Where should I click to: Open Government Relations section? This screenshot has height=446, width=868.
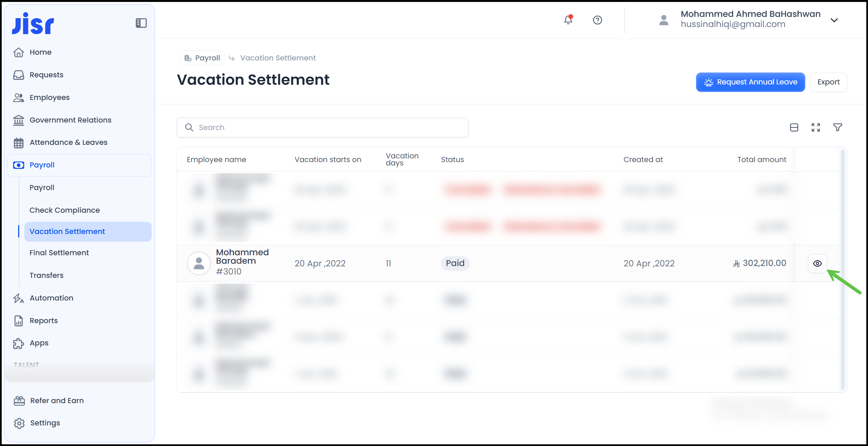tap(70, 120)
